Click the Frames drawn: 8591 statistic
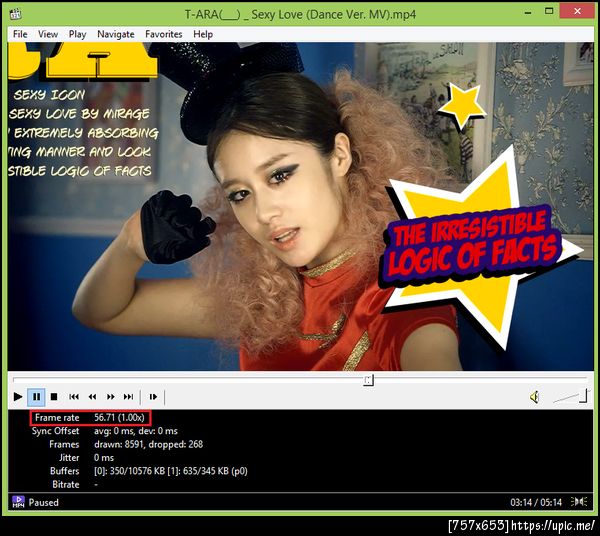600x536 pixels. click(x=148, y=444)
